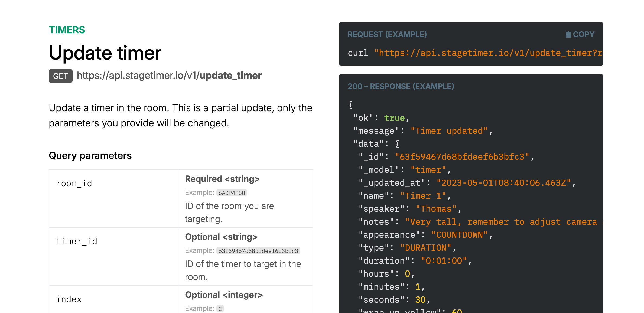Select the TIMERS category label

click(x=67, y=30)
